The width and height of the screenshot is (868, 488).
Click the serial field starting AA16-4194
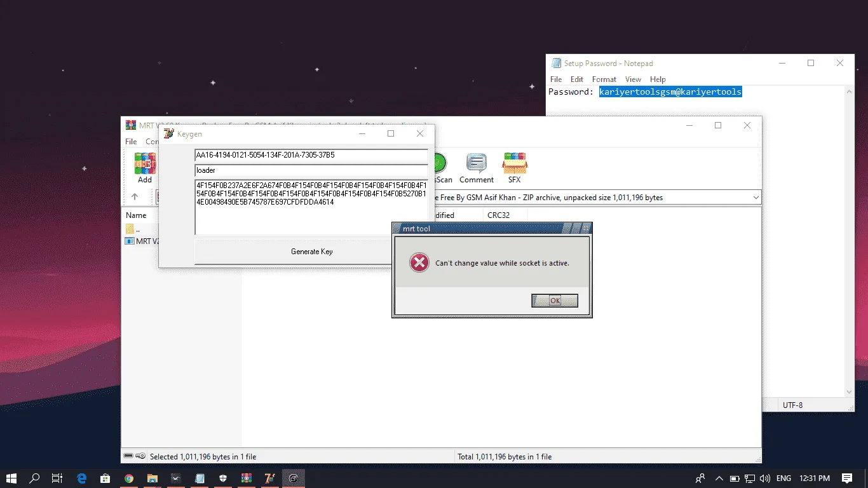click(311, 155)
